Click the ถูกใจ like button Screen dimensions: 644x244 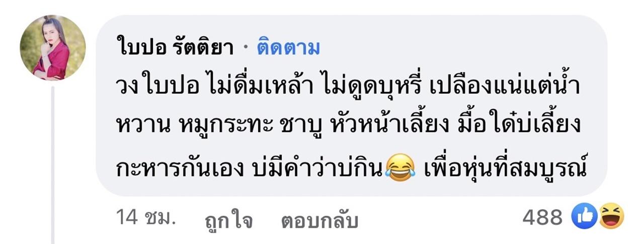229,220
